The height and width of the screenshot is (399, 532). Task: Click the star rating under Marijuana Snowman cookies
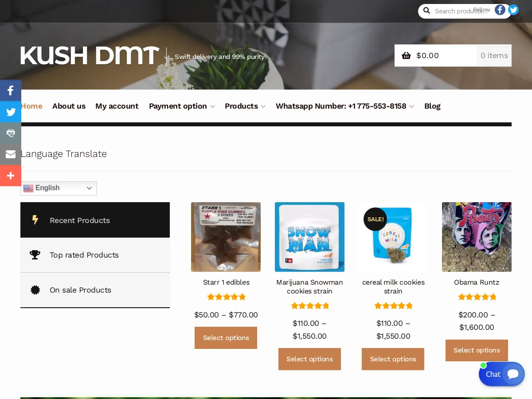309,305
